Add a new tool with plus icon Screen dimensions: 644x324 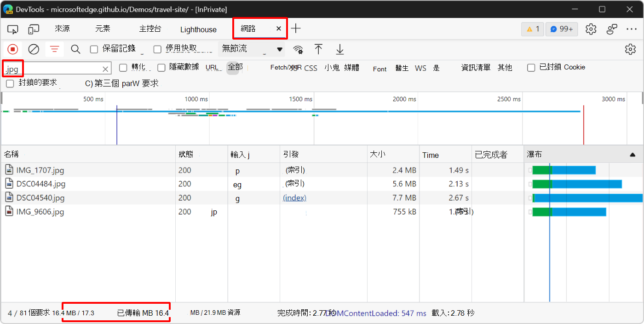[x=296, y=29]
